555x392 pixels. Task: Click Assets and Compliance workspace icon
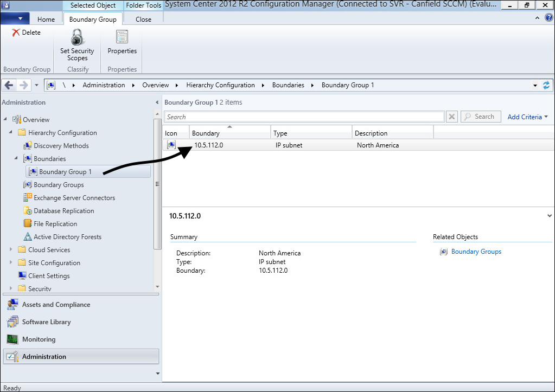click(x=12, y=305)
